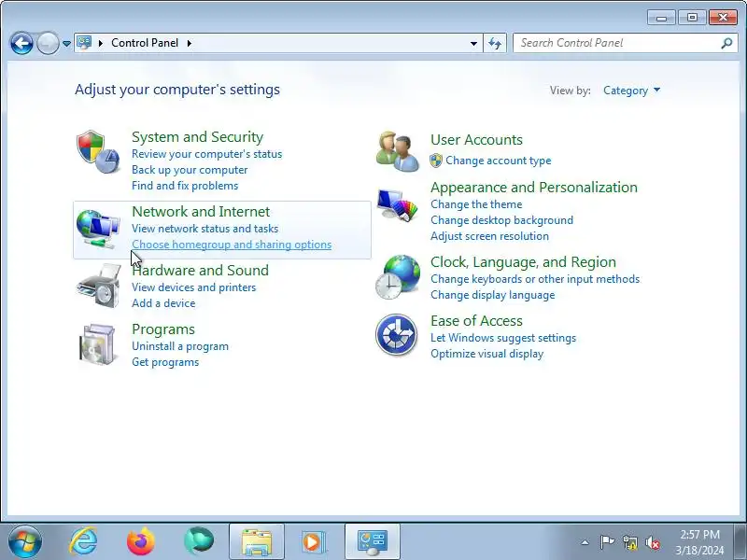This screenshot has height=560, width=747.
Task: Show hidden tray icons arrow
Action: (585, 542)
